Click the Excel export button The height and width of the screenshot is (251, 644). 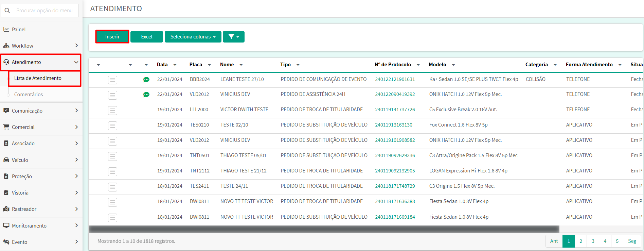coord(147,37)
